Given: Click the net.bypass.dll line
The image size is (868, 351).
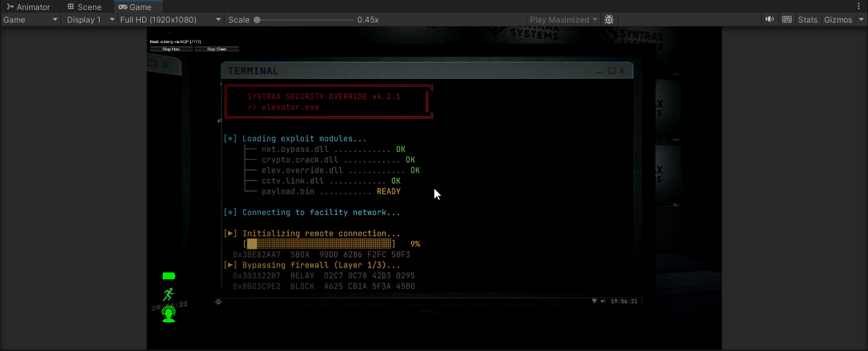Looking at the screenshot, I should tap(325, 149).
